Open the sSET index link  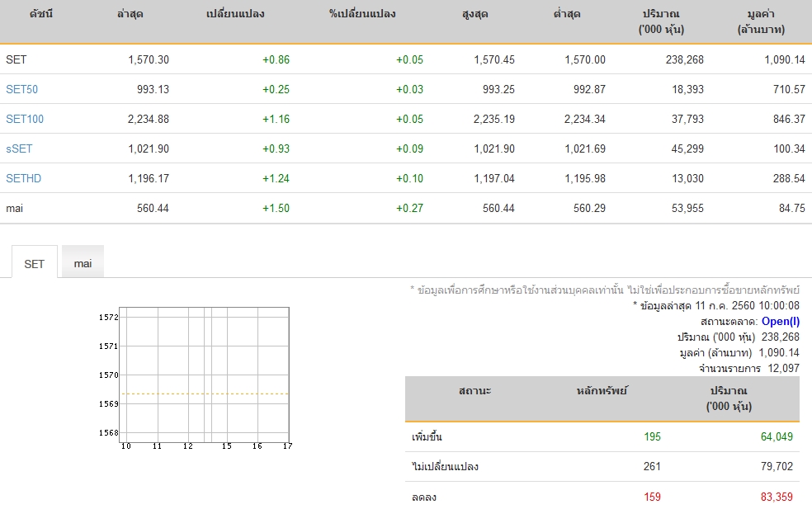coord(19,148)
